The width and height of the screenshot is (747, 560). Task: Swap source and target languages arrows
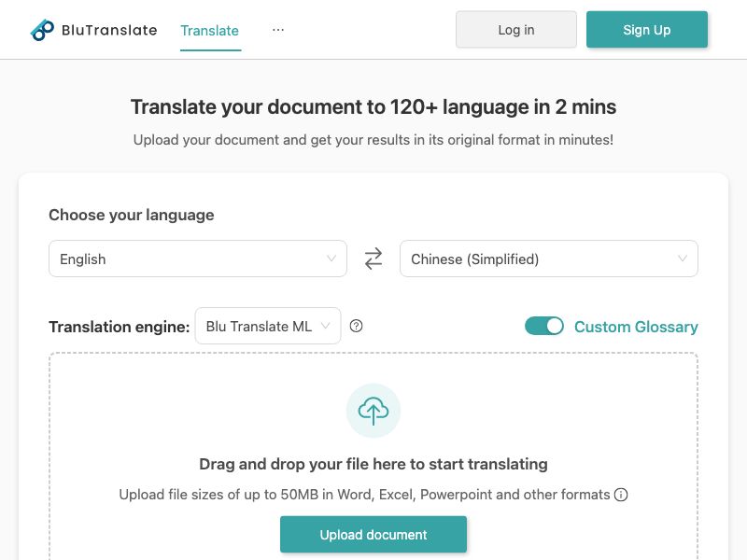point(373,259)
